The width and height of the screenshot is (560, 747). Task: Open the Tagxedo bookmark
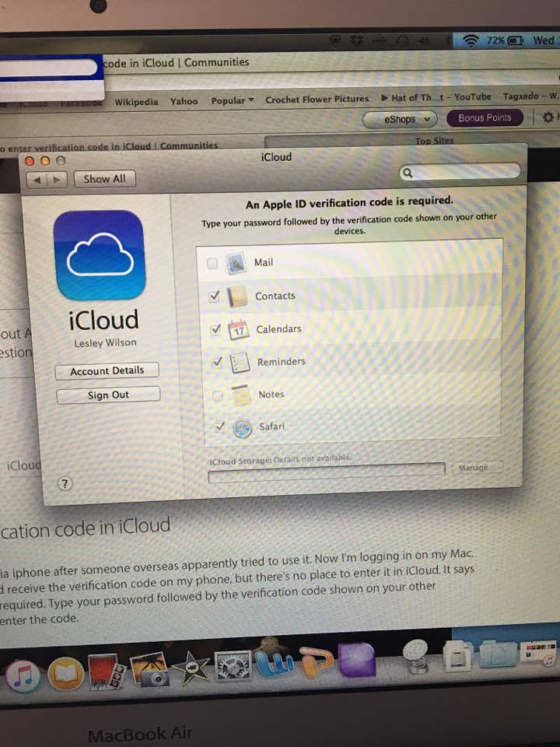(x=530, y=96)
